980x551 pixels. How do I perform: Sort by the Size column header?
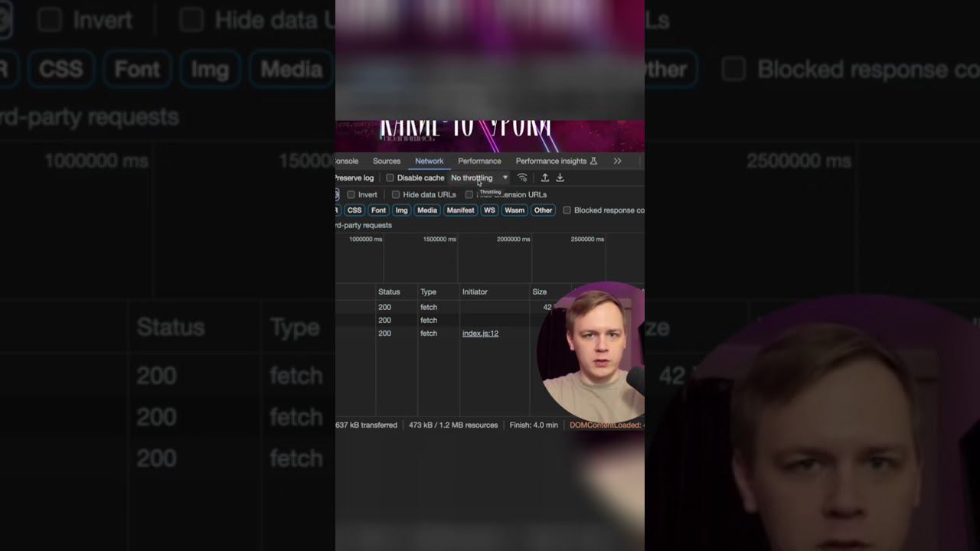540,292
